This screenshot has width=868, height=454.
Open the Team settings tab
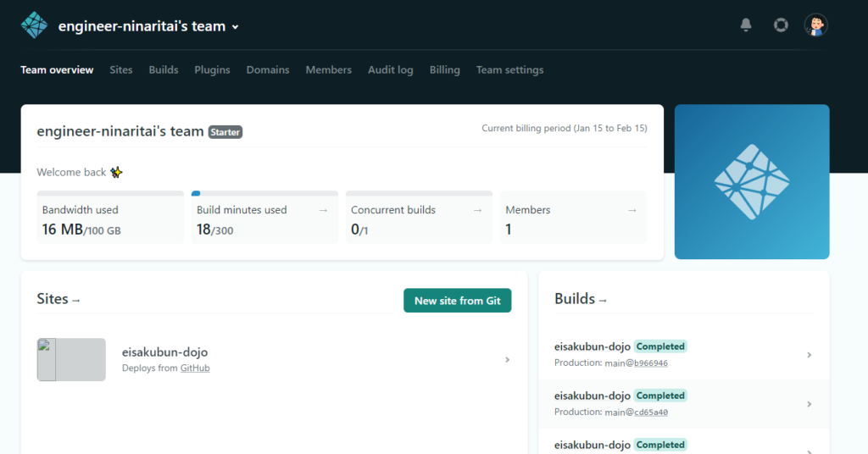(x=509, y=69)
